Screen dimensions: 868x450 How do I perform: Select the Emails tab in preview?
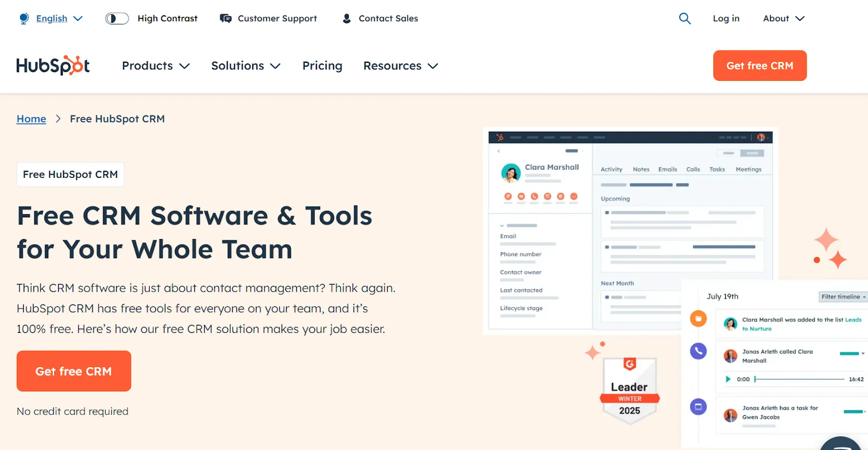[x=667, y=169]
